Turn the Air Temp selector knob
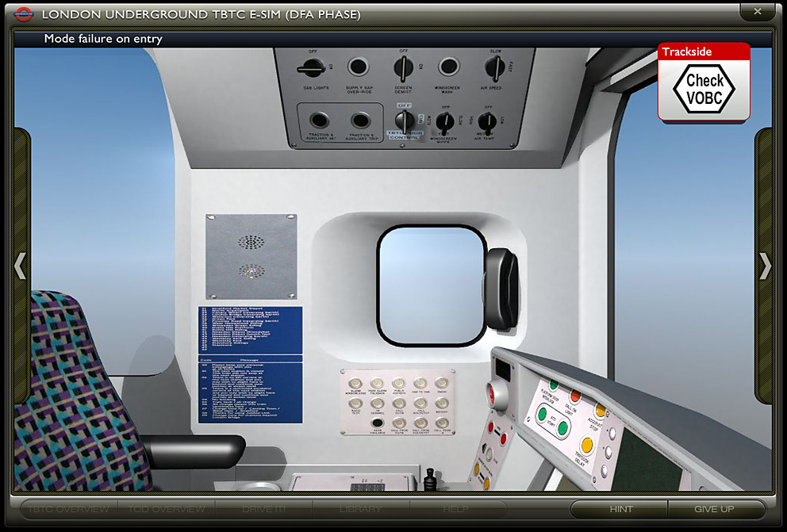The width and height of the screenshot is (787, 532). pos(489,121)
